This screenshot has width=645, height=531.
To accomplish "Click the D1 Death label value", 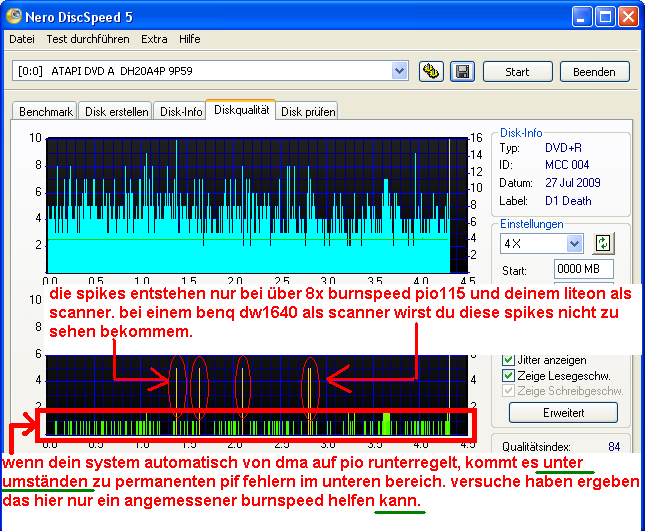I will click(x=568, y=201).
